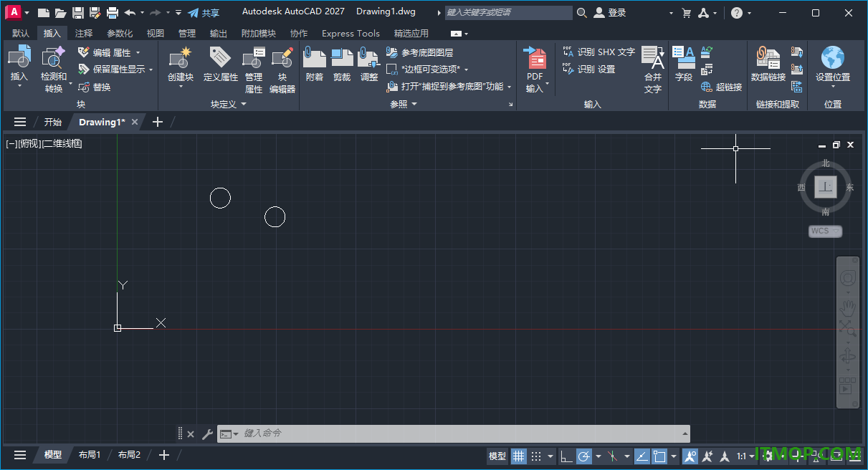
Task: Toggle Ortho mode in status bar
Action: 566,456
